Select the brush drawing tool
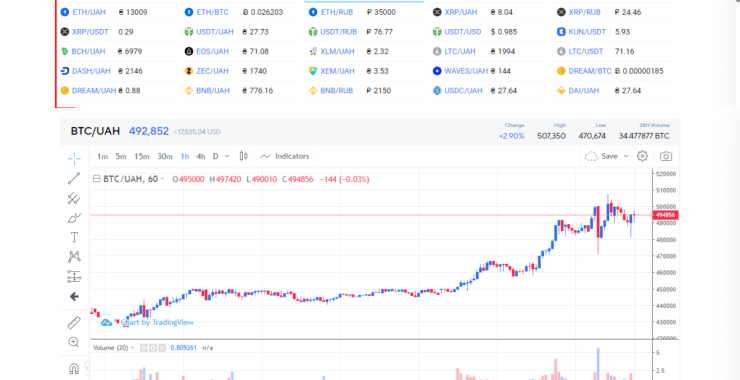The image size is (740, 380). click(x=74, y=218)
